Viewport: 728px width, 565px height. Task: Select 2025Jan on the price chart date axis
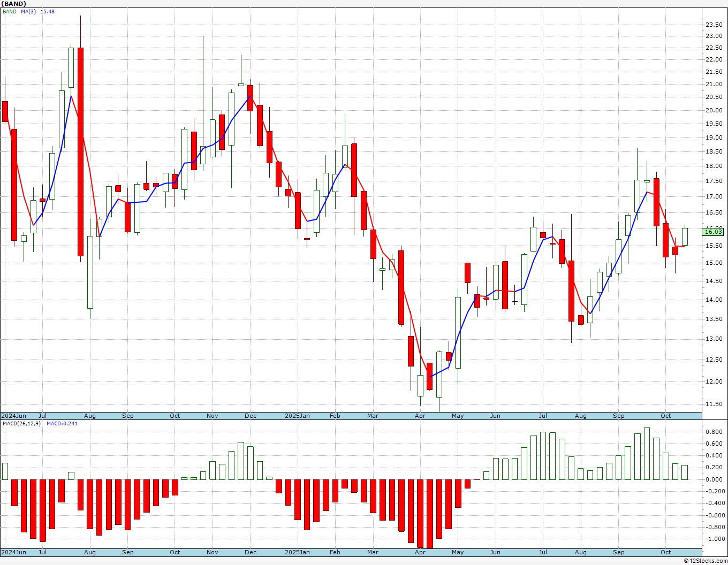click(297, 416)
